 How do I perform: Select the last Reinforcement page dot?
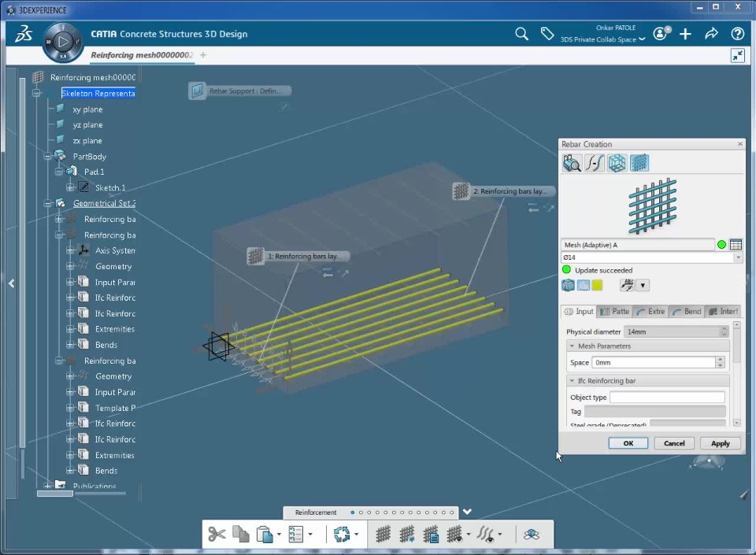click(x=452, y=512)
